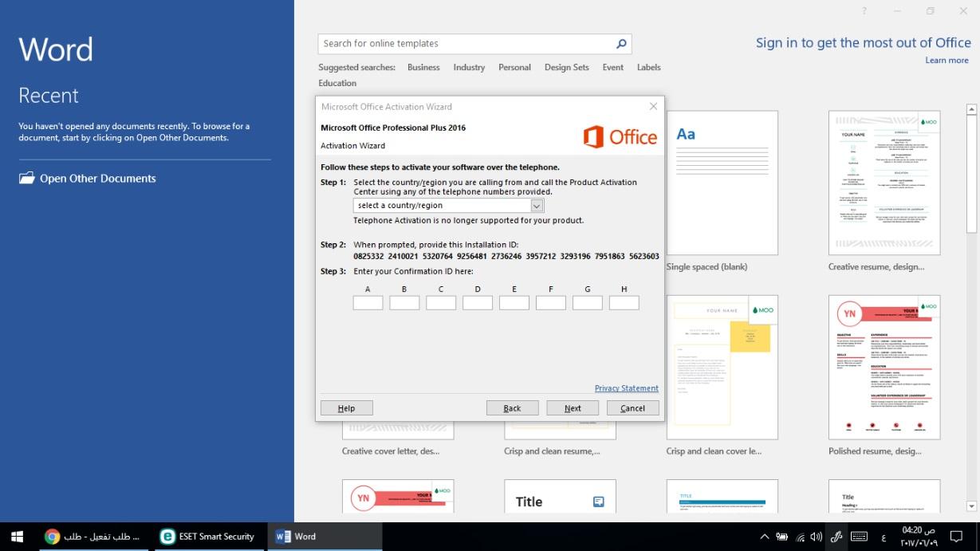Open the Wi-Fi network tray icon

[x=800, y=537]
